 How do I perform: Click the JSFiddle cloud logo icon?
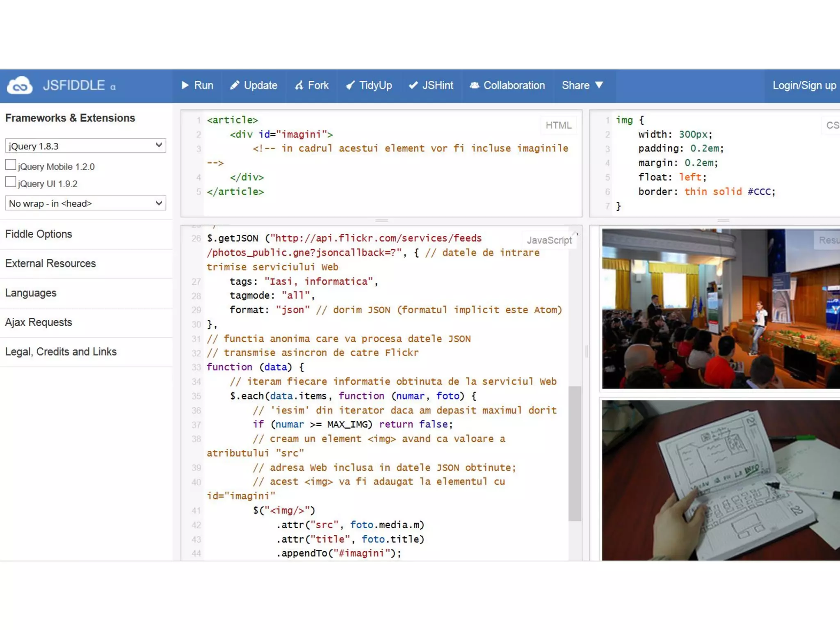pos(20,85)
